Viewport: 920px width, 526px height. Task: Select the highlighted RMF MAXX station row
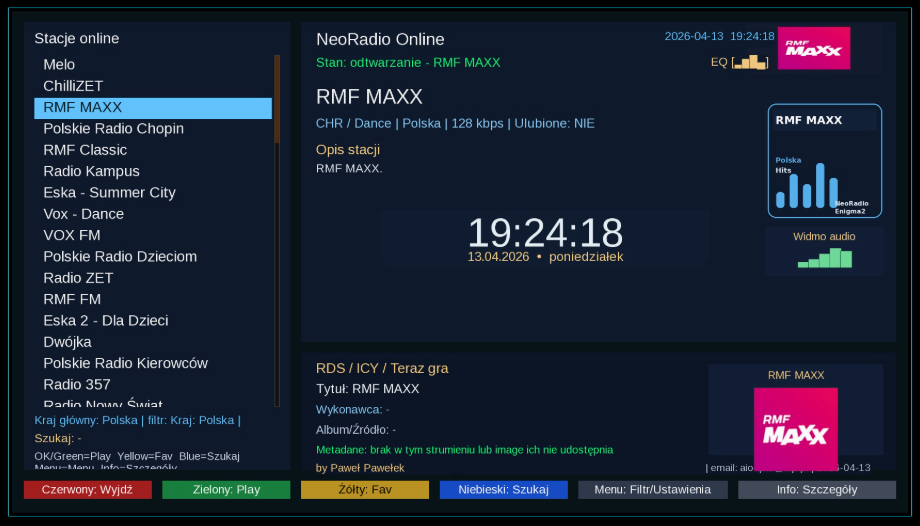[x=153, y=108]
